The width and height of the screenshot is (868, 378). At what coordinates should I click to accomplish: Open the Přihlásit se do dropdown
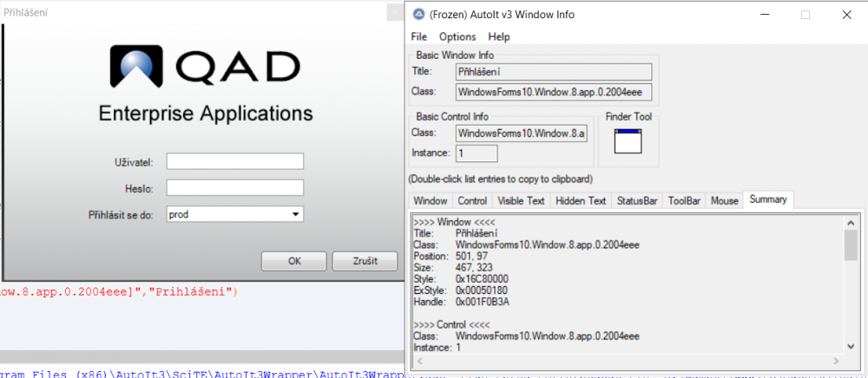pos(234,214)
